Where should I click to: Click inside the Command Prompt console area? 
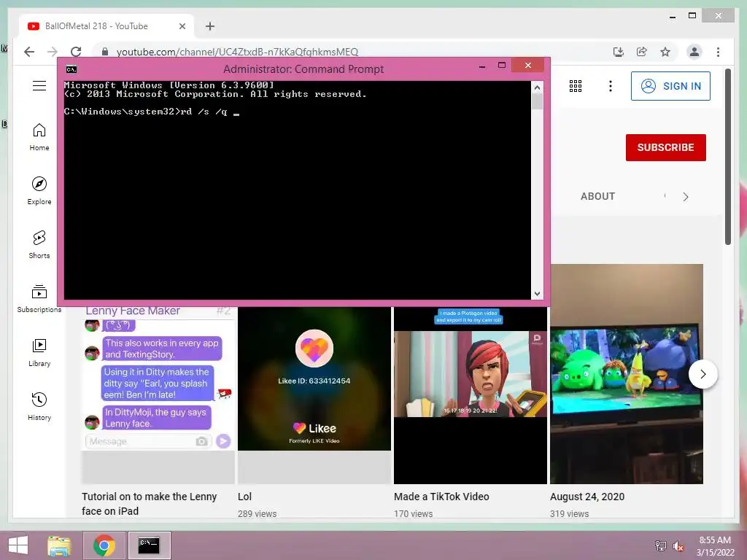(298, 190)
